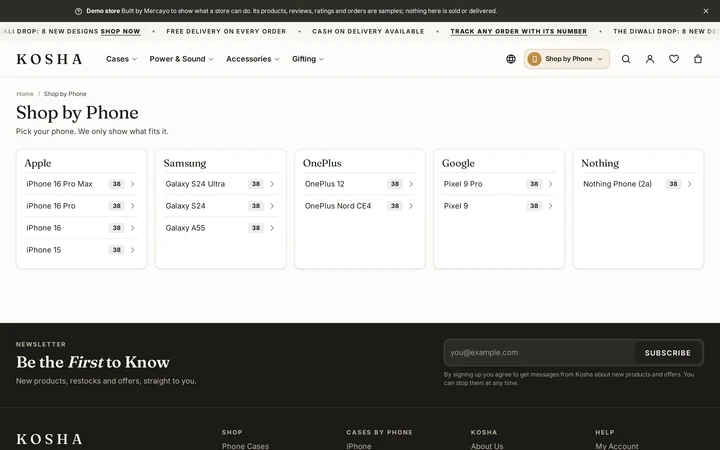The image size is (720, 450).
Task: Click the Shop by Phone page title
Action: [x=77, y=112]
